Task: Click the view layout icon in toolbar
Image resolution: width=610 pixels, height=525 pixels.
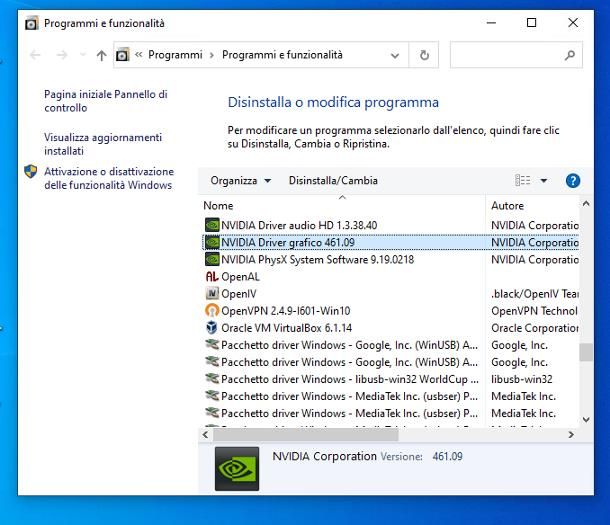Action: (x=522, y=180)
